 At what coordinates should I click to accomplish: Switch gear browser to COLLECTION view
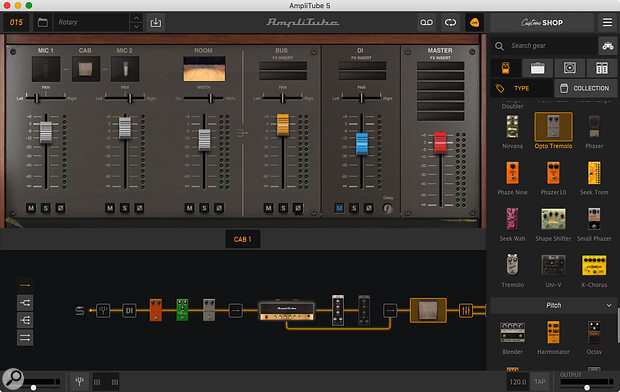[585, 88]
